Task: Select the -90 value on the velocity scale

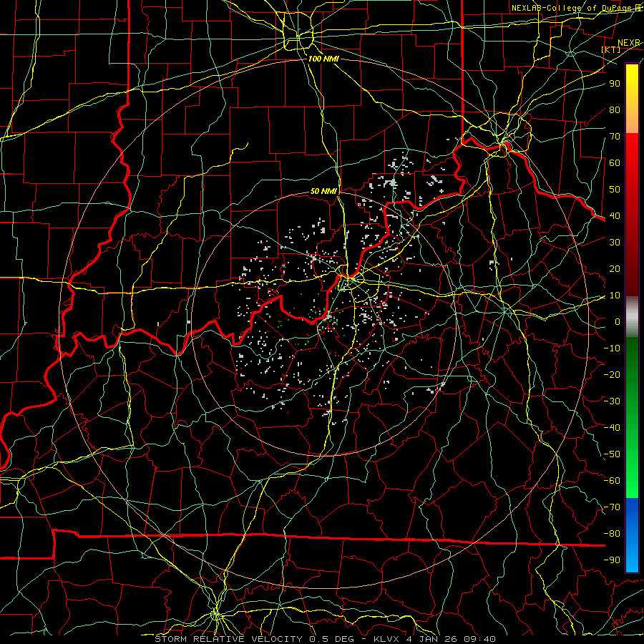Action: (x=612, y=560)
